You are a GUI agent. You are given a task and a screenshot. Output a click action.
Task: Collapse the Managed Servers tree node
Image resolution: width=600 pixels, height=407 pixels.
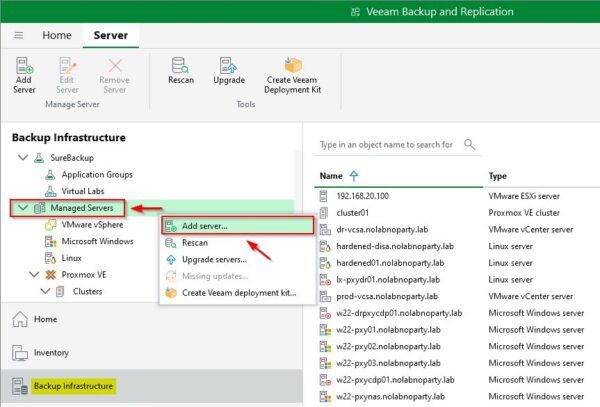click(23, 207)
